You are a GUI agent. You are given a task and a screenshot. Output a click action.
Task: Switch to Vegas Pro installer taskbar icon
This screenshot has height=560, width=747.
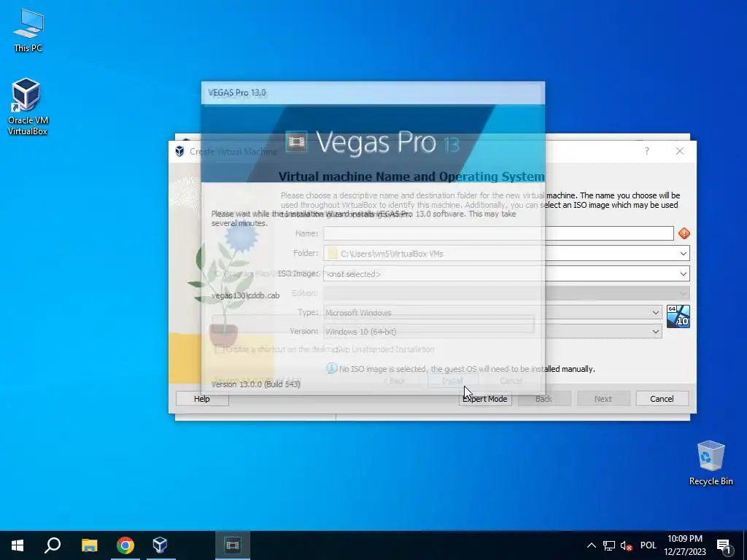(233, 545)
